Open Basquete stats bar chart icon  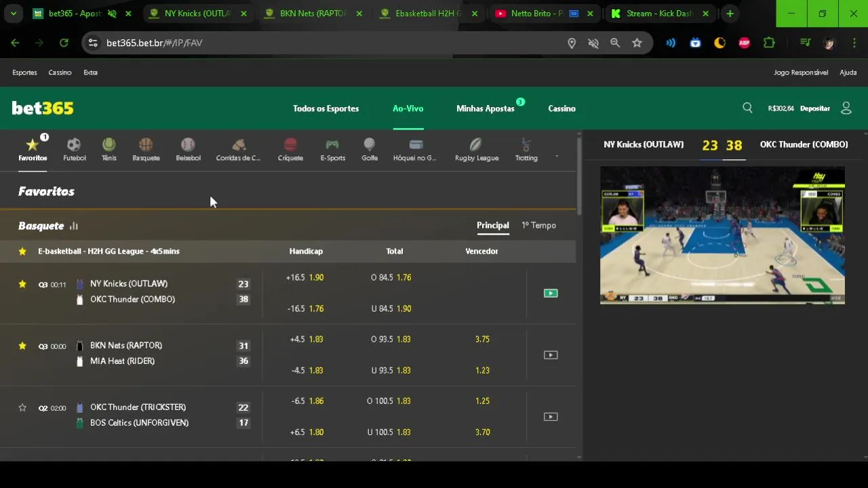[x=74, y=226]
